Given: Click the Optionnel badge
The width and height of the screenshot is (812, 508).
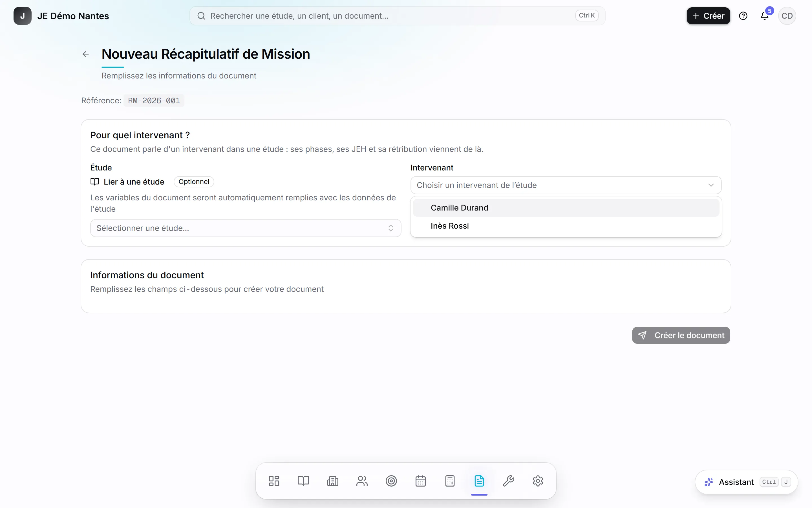Looking at the screenshot, I should tap(194, 182).
